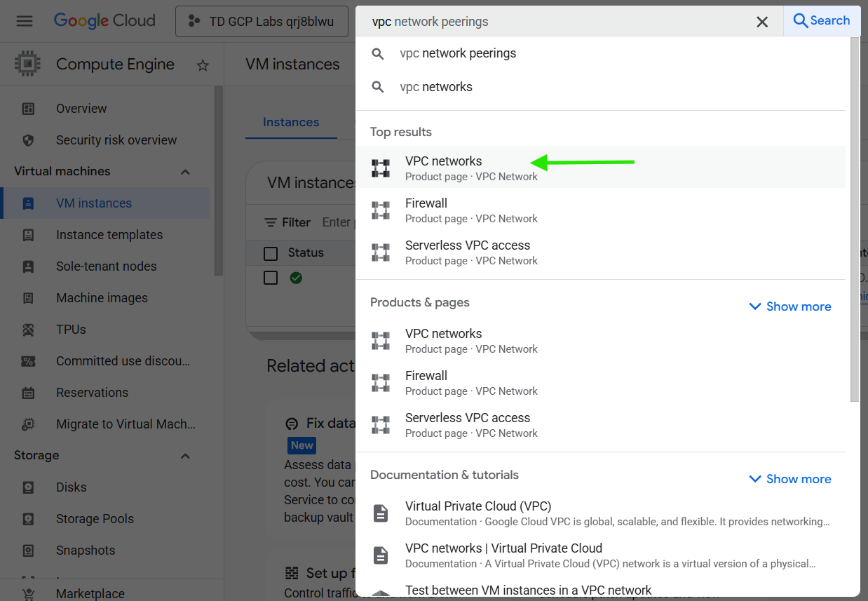Image resolution: width=868 pixels, height=601 pixels.
Task: Open the hamburger navigation menu
Action: click(25, 21)
